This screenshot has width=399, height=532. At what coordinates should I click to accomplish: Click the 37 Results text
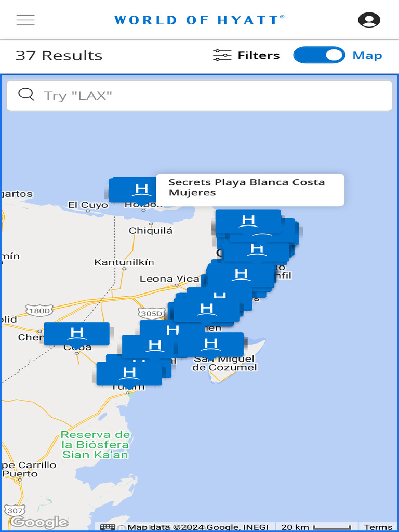[59, 55]
